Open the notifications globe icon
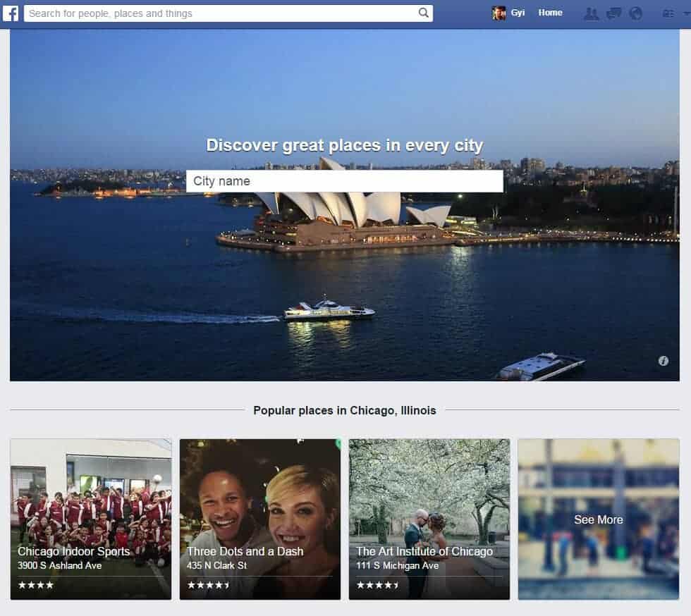The height and width of the screenshot is (616, 691). (635, 13)
